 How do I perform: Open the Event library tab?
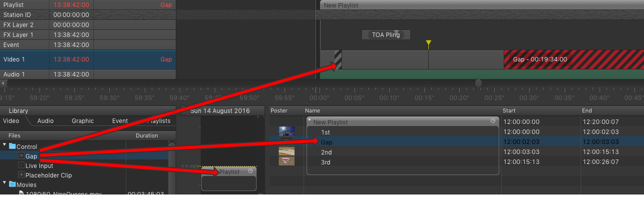120,120
